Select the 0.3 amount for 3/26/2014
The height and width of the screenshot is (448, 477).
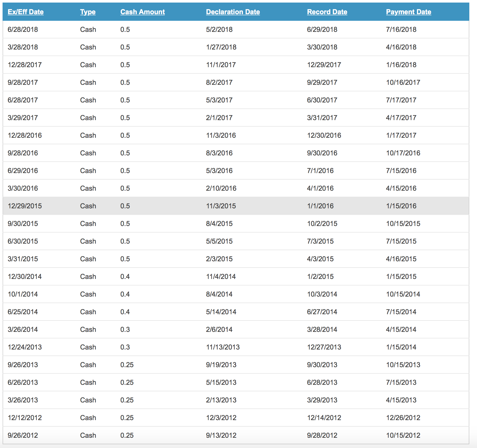(x=125, y=330)
